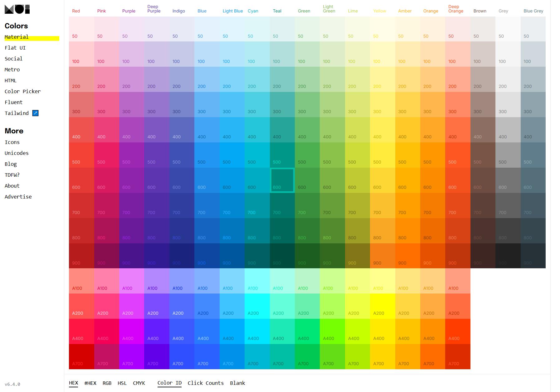Pick the Brown 200 swatch

tap(483, 79)
